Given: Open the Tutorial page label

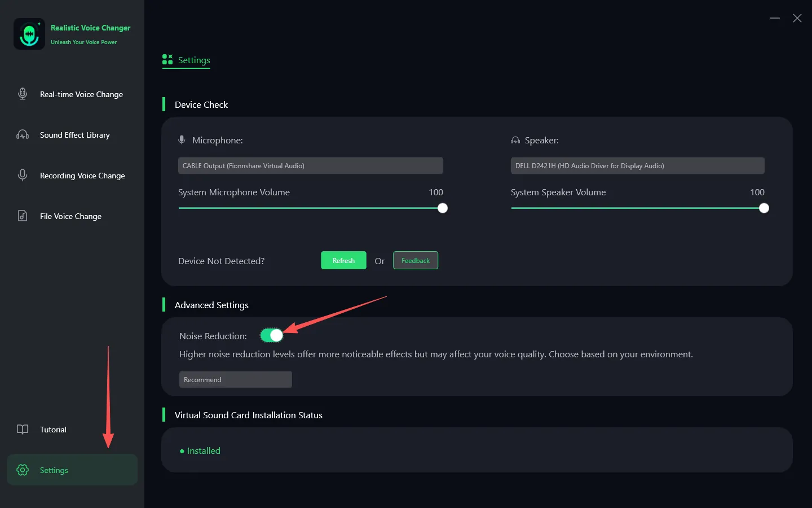Looking at the screenshot, I should 53,430.
